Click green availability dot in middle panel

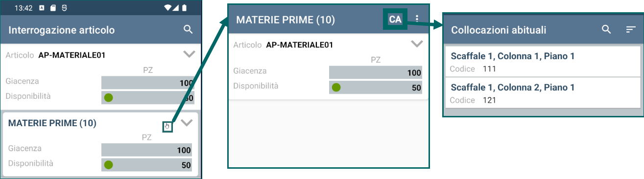[336, 88]
